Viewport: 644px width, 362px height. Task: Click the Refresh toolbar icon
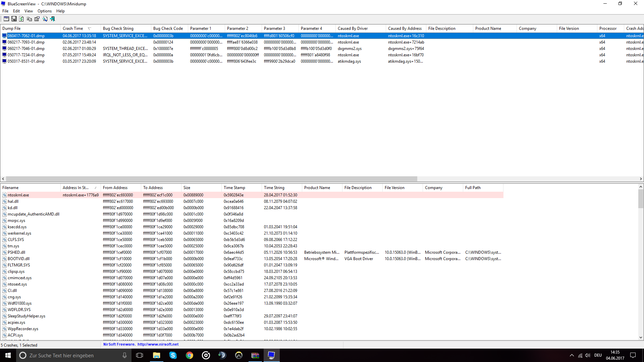pos(21,19)
